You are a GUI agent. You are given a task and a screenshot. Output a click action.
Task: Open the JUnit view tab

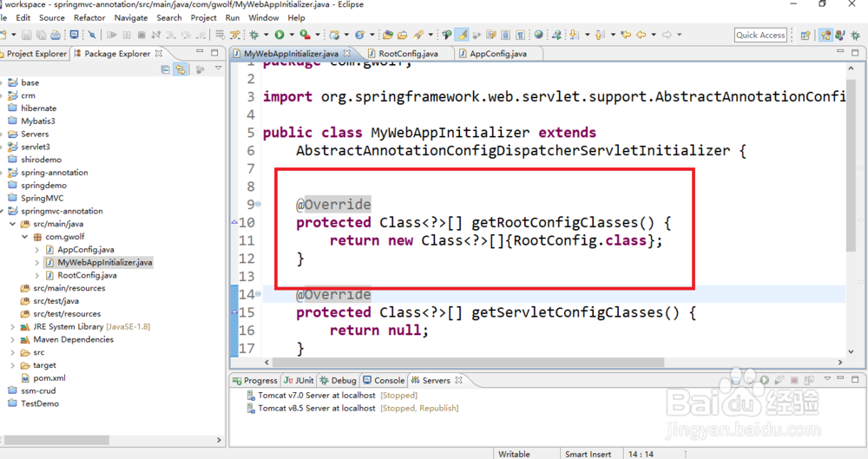click(299, 380)
